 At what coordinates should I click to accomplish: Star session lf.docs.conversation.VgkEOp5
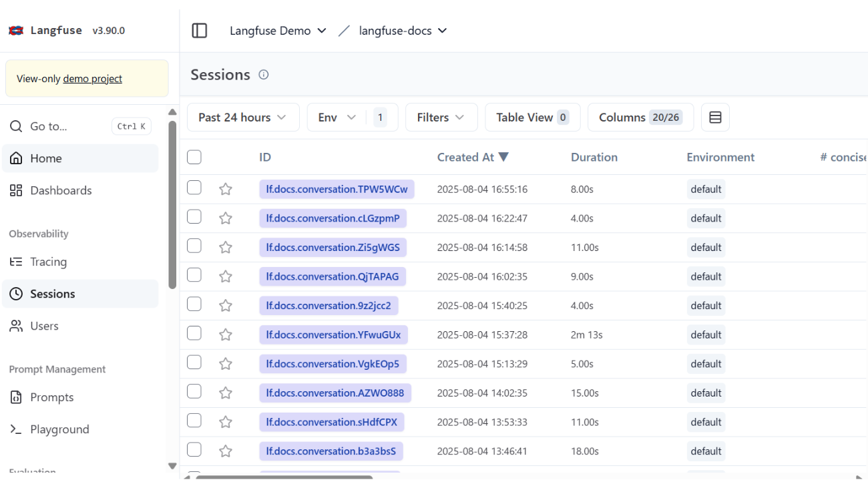tap(226, 364)
